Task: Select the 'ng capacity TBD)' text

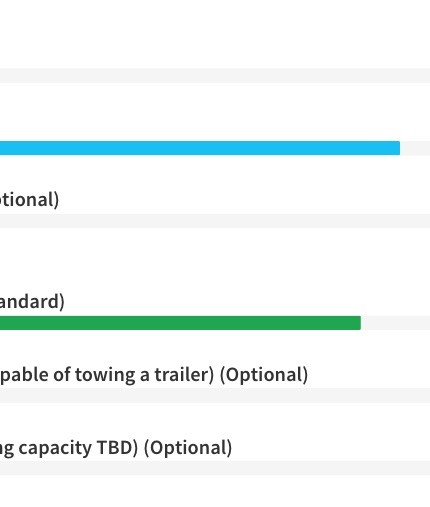Action: pos(69,448)
